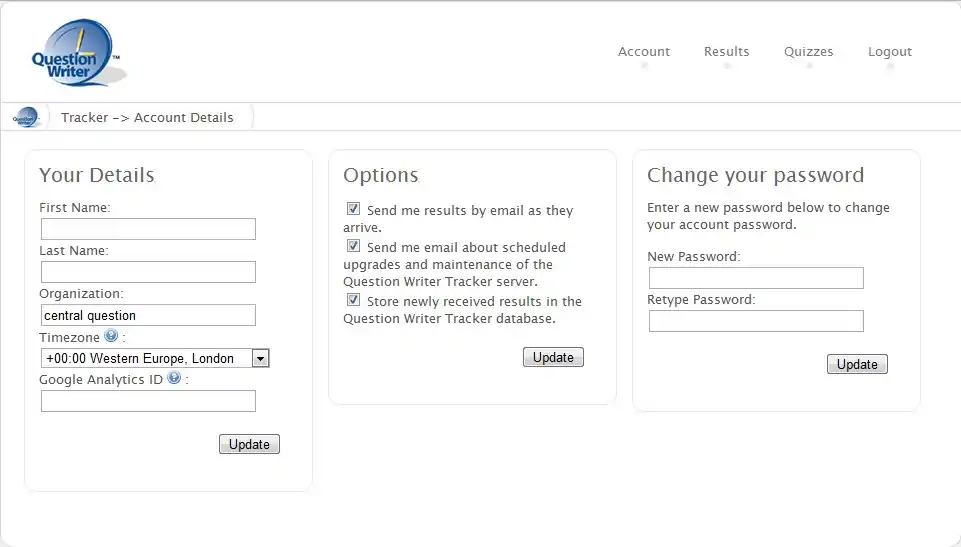Open the Google Analytics ID help icon
The height and width of the screenshot is (547, 961).
point(174,378)
